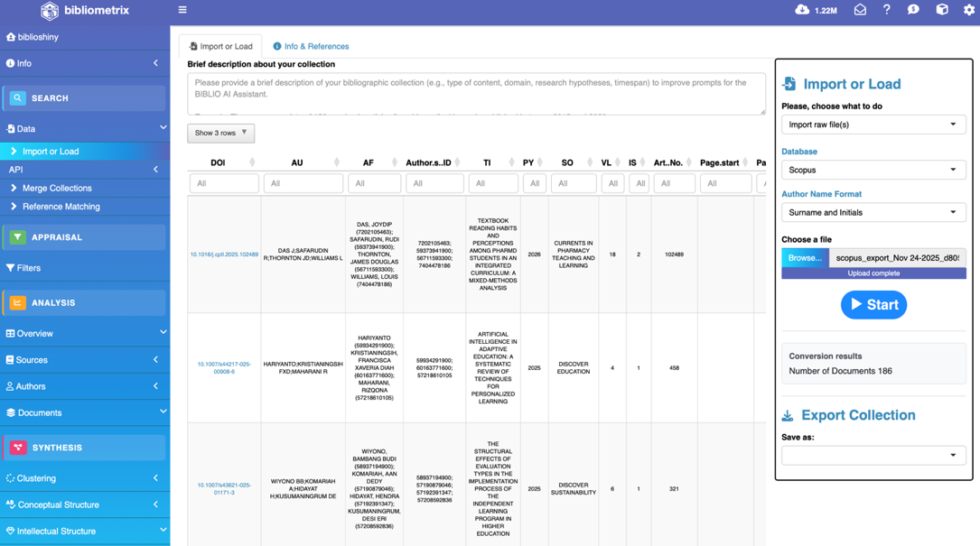
Task: Expand the Sources sidebar menu
Action: click(x=85, y=360)
